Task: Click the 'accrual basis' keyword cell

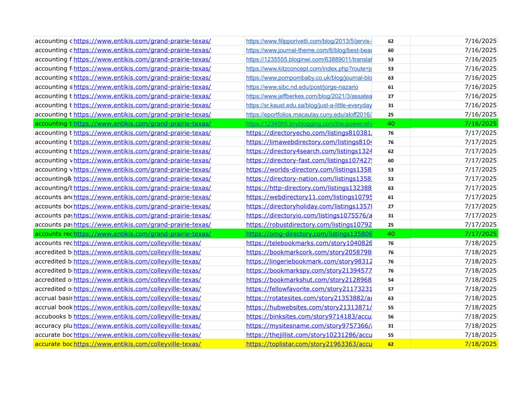Action: pyautogui.click(x=54, y=298)
